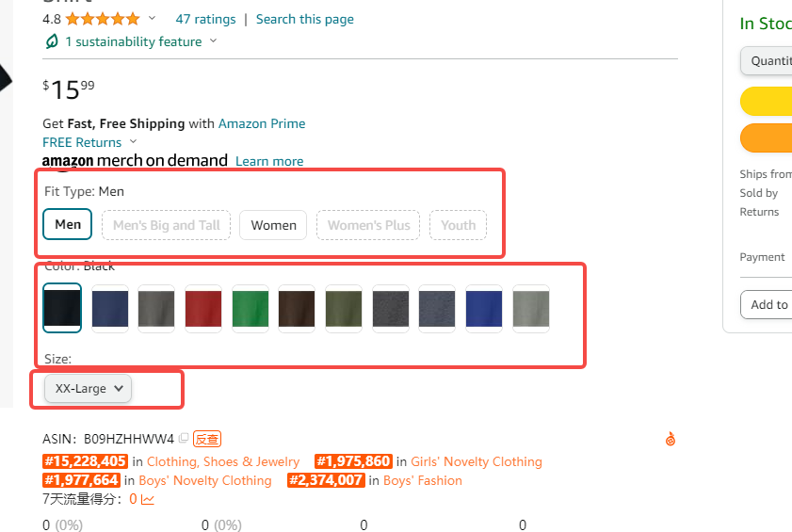Select the Men fit type
The height and width of the screenshot is (532, 792).
pyautogui.click(x=67, y=224)
